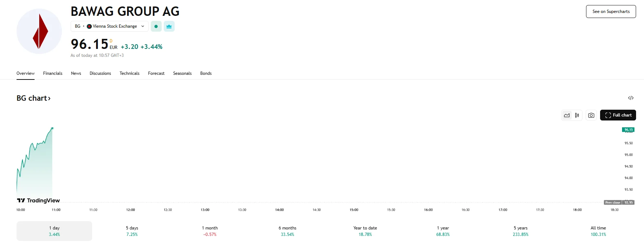
Task: Open the Financials tab
Action: tap(53, 73)
